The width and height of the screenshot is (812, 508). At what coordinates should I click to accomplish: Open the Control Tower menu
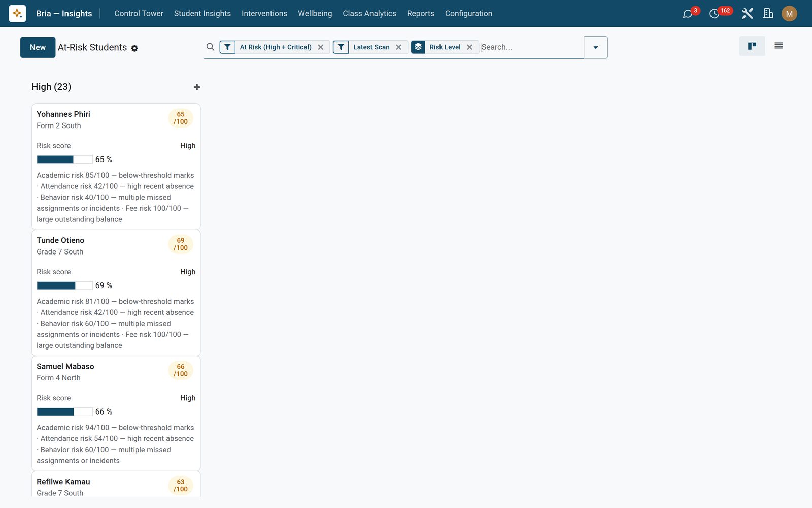point(139,14)
